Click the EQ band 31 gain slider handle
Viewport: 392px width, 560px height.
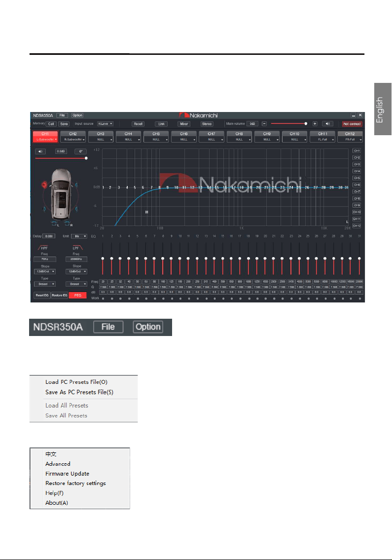point(359,258)
